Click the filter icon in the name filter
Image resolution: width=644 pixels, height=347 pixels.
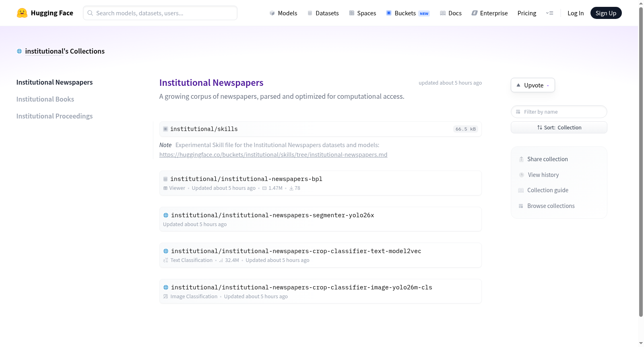coord(518,112)
